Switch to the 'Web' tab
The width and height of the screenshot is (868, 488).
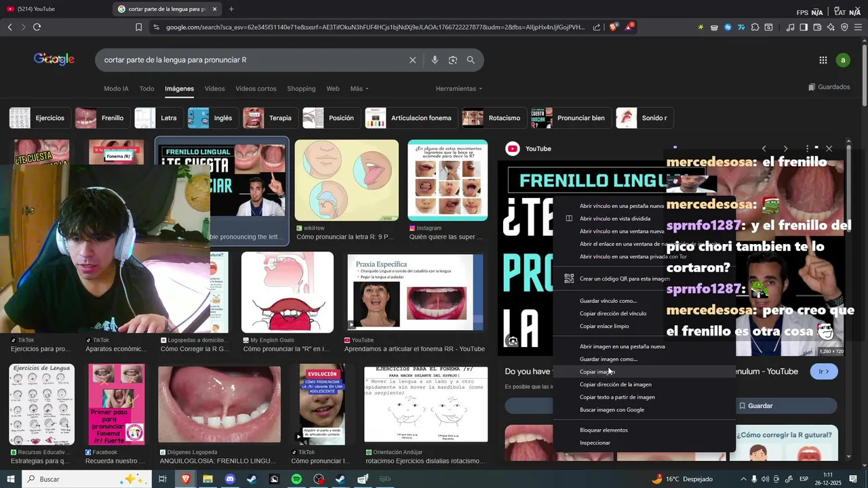pos(333,89)
